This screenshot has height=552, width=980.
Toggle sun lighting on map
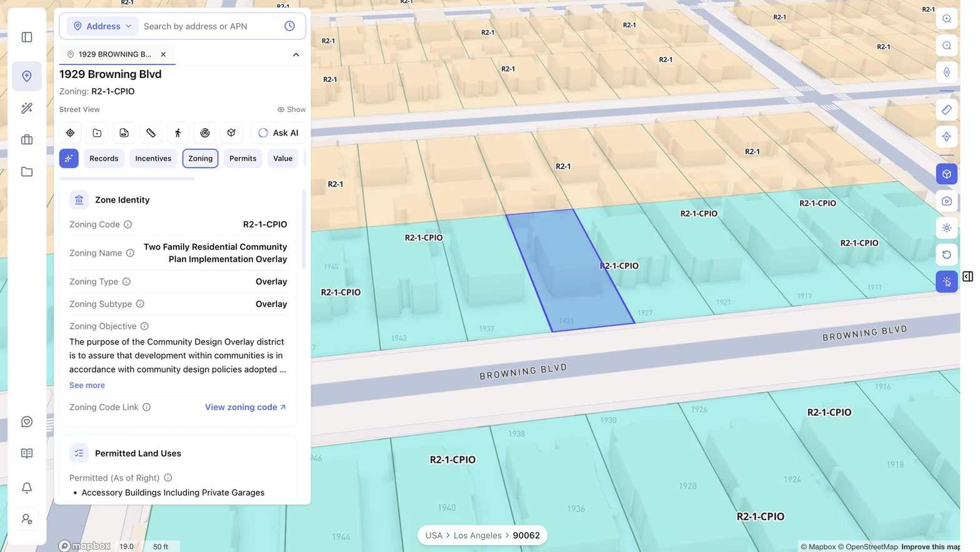[x=947, y=228]
